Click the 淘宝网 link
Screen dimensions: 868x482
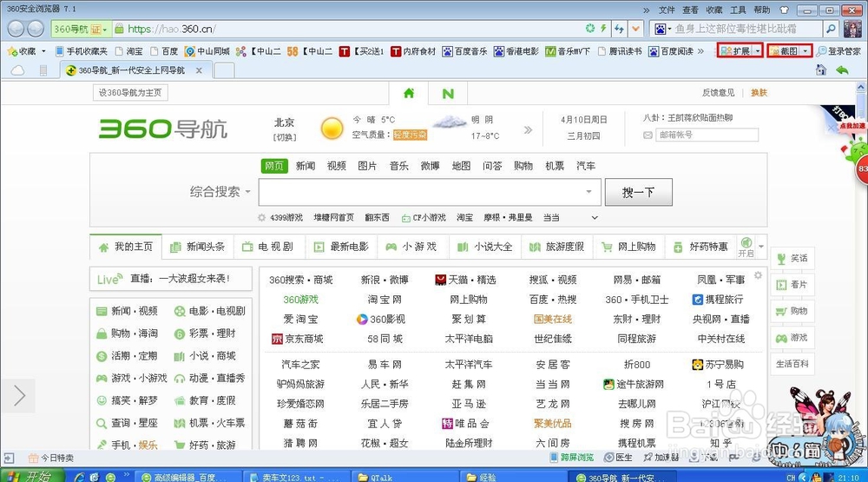pos(385,300)
